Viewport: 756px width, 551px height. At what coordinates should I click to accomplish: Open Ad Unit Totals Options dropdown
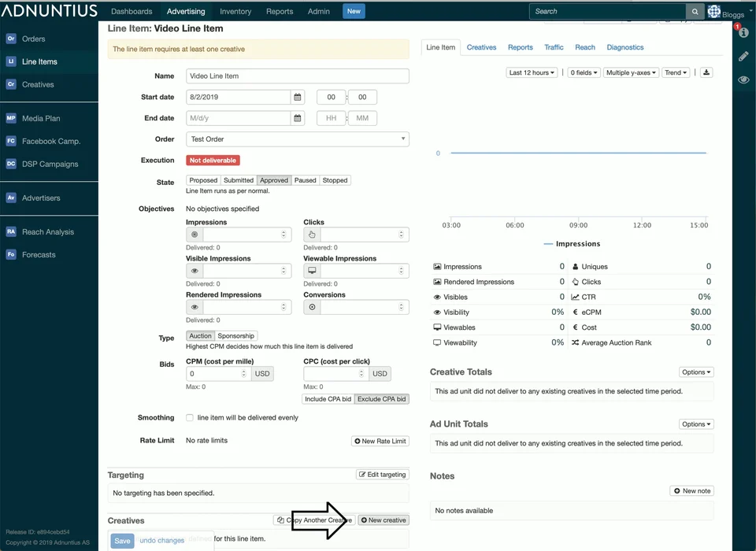pyautogui.click(x=696, y=424)
